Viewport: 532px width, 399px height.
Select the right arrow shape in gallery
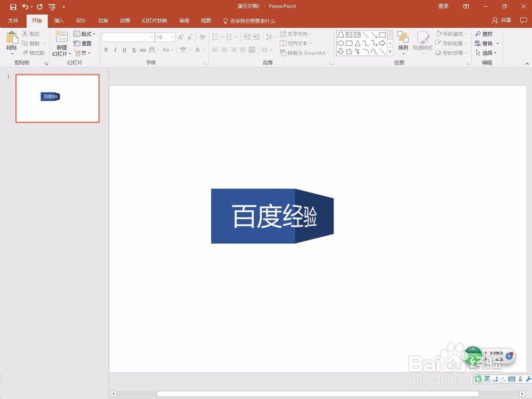click(382, 43)
